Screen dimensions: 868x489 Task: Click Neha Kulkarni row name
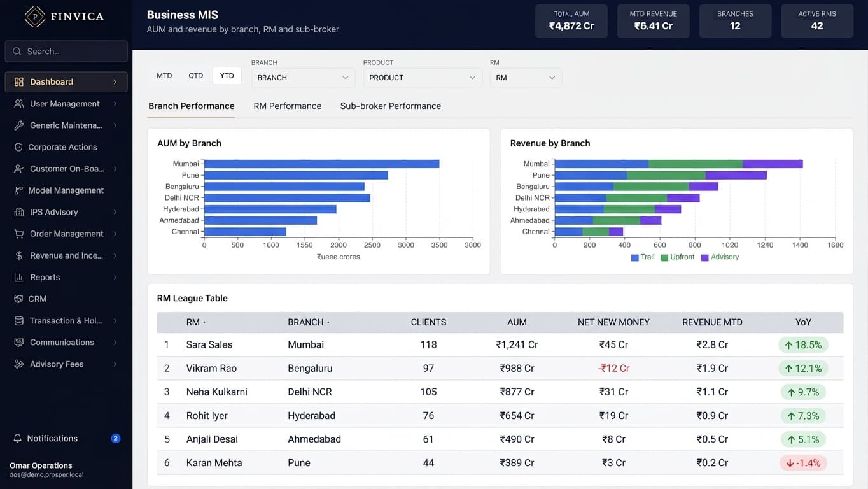[217, 392]
